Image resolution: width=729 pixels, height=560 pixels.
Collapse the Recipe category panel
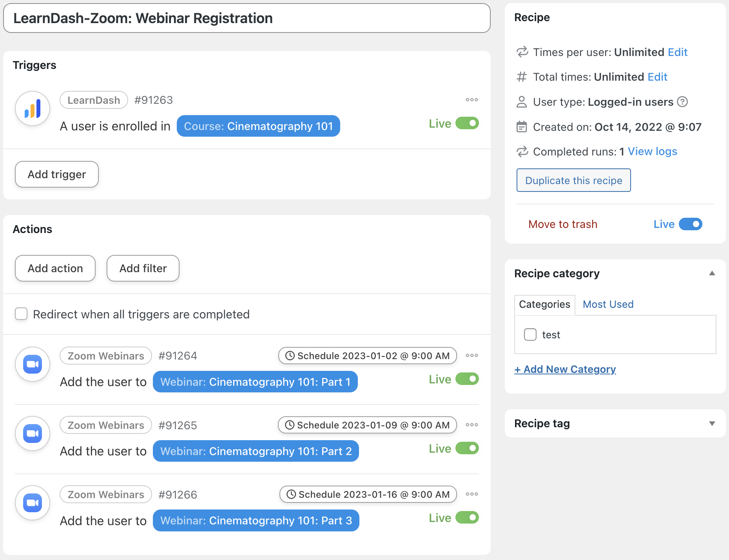(712, 273)
